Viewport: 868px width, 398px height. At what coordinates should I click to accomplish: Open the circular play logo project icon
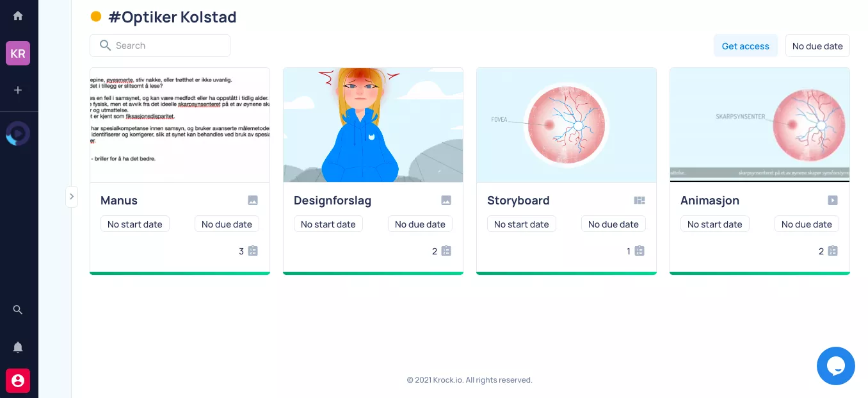pyautogui.click(x=18, y=133)
